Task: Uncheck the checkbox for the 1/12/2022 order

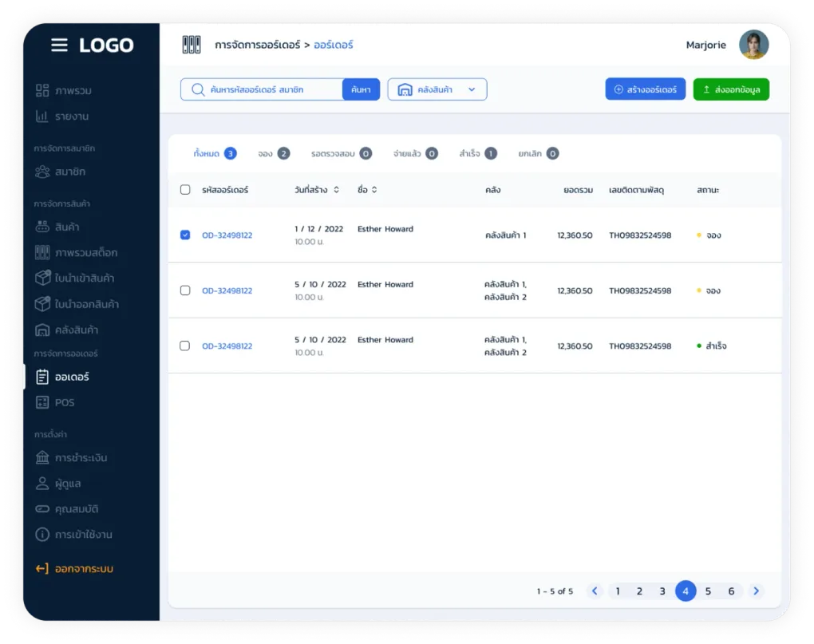Action: point(185,235)
